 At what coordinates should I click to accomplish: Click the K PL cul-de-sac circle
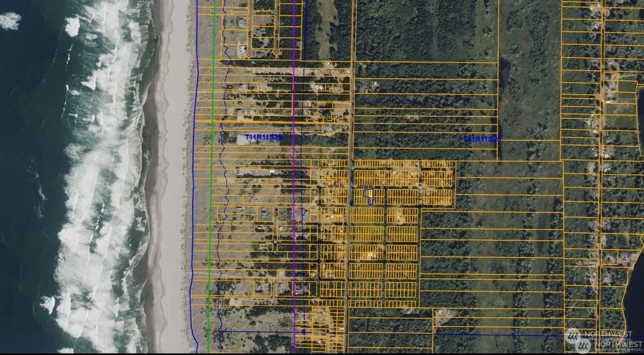pos(276,52)
